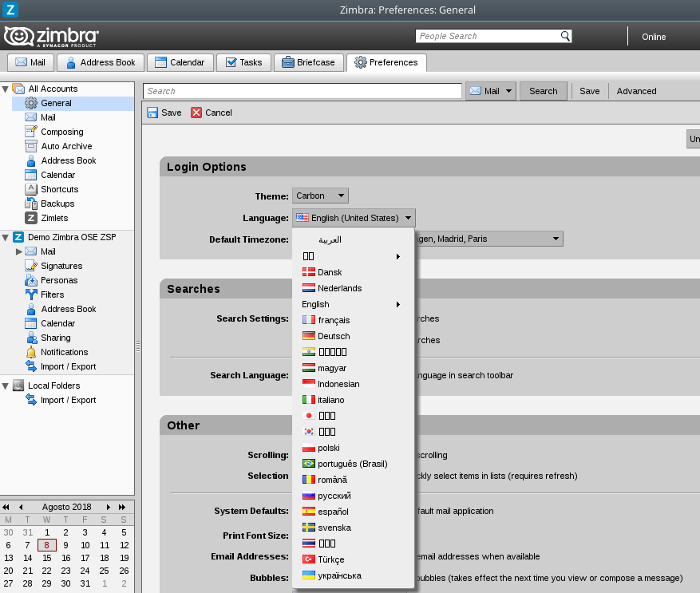This screenshot has height=593, width=700.
Task: Open Notifications settings
Action: point(65,352)
